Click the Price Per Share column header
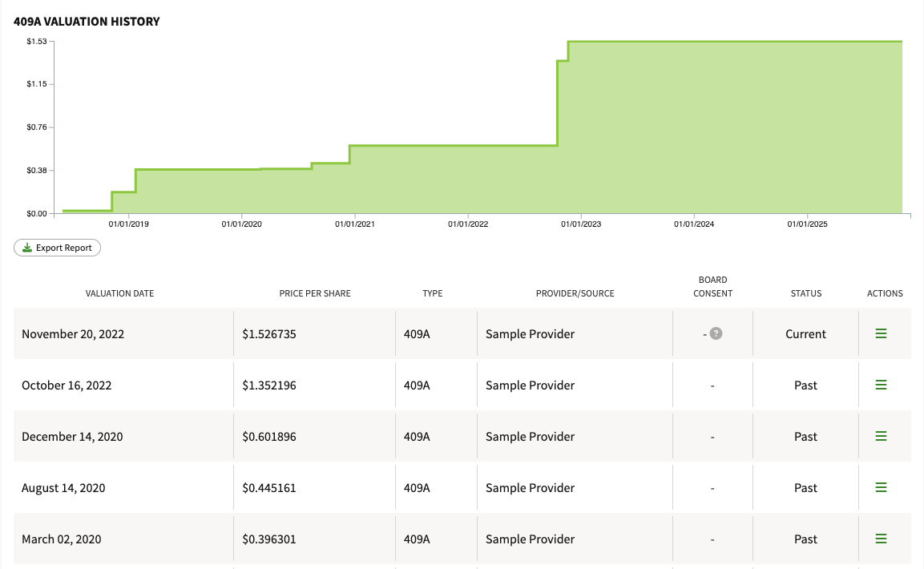The height and width of the screenshot is (569, 924). [314, 293]
